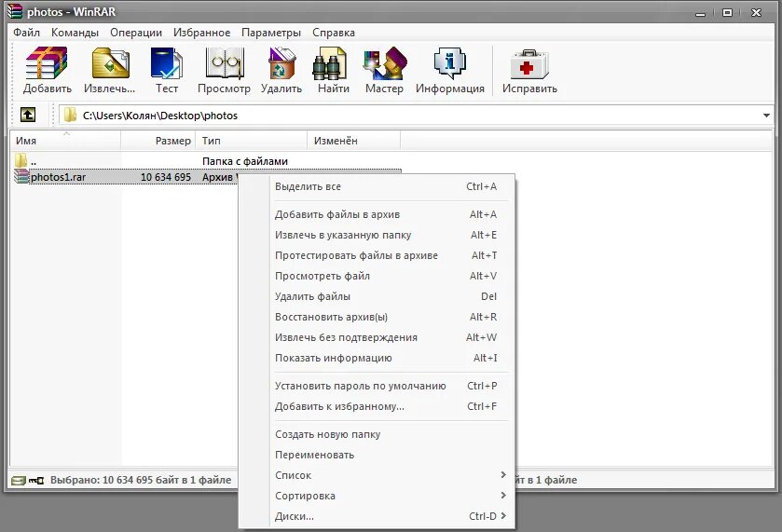The width and height of the screenshot is (782, 532).
Task: Click the Извлечь (Extract) toolbar icon
Action: click(110, 62)
